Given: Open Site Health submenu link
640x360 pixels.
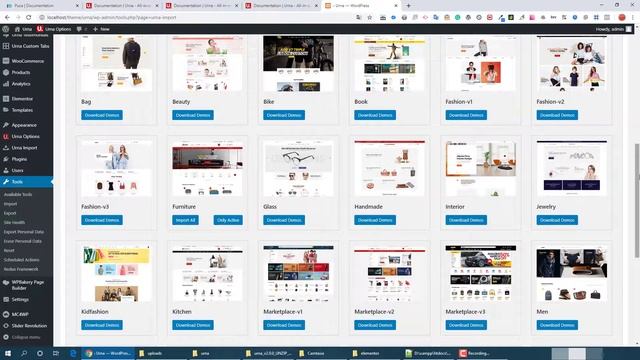Looking at the screenshot, I should pyautogui.click(x=14, y=222).
